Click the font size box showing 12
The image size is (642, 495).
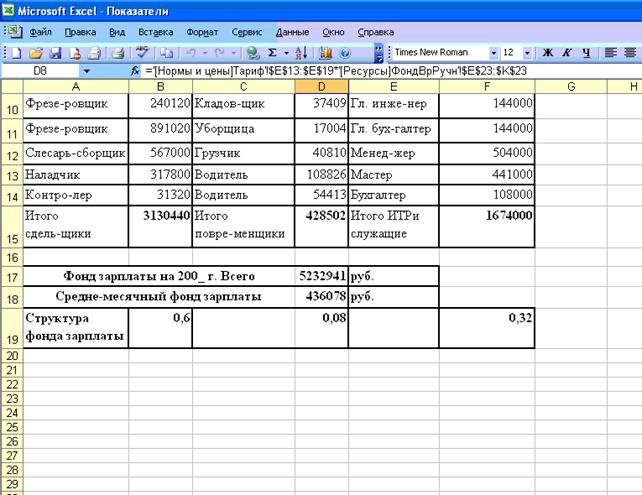pyautogui.click(x=511, y=52)
